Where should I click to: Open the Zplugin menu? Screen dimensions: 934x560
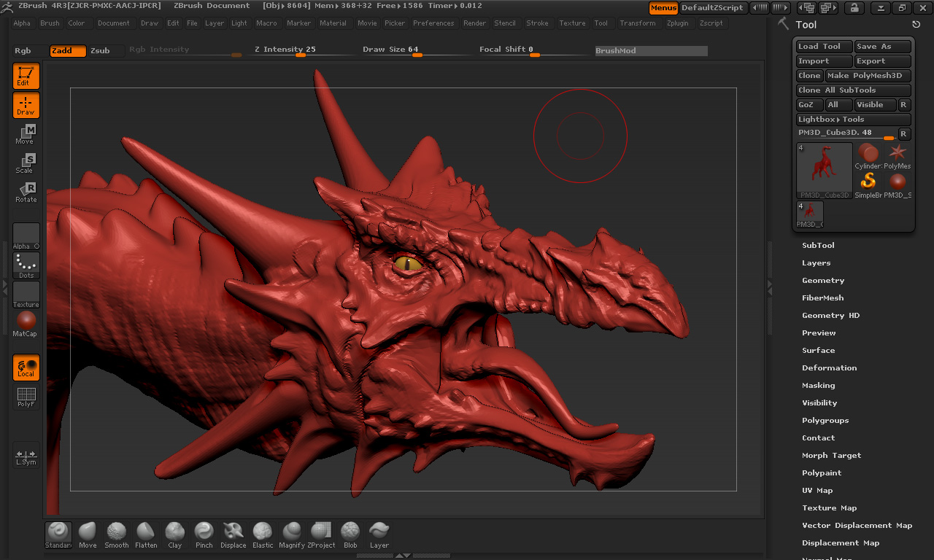click(677, 23)
